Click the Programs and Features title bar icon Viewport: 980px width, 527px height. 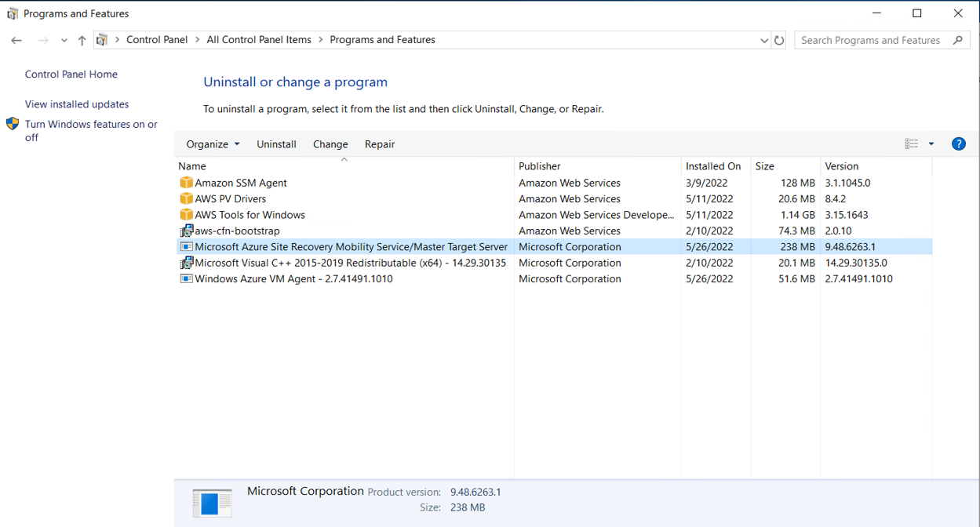(13, 13)
